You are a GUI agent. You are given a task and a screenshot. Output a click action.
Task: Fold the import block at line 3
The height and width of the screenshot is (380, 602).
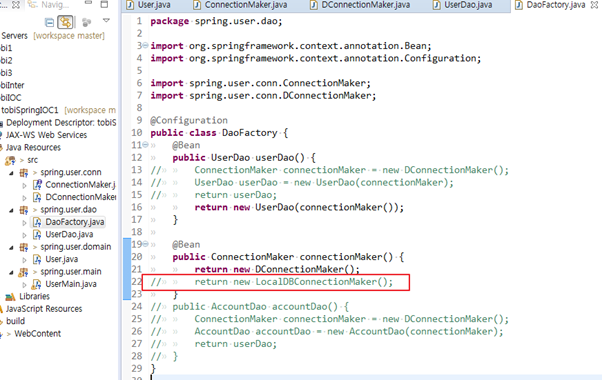tap(146, 45)
